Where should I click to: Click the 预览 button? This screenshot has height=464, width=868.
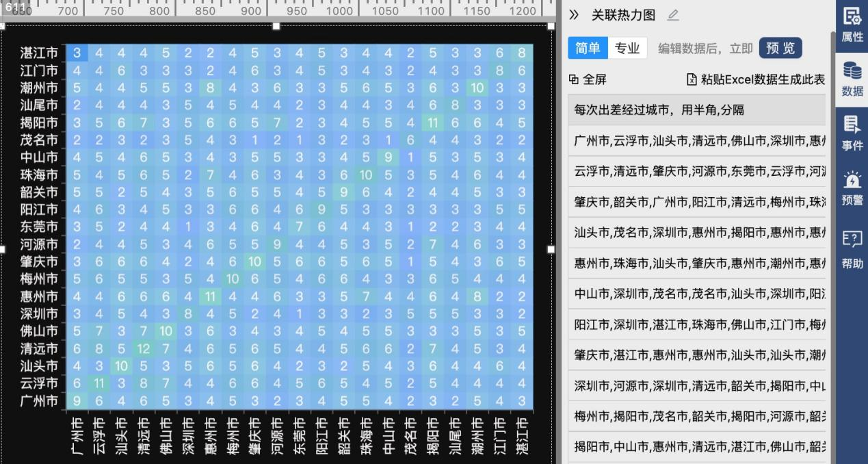780,48
